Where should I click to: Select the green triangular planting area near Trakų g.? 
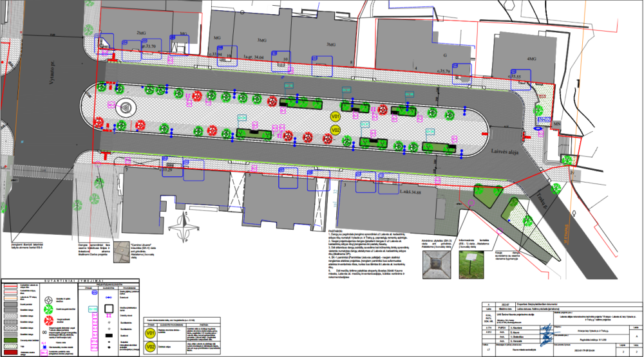[489, 194]
